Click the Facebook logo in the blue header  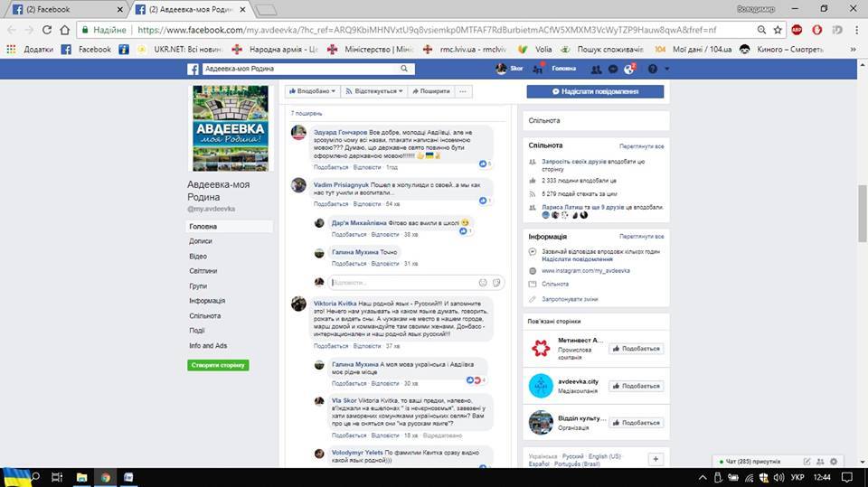click(x=193, y=69)
